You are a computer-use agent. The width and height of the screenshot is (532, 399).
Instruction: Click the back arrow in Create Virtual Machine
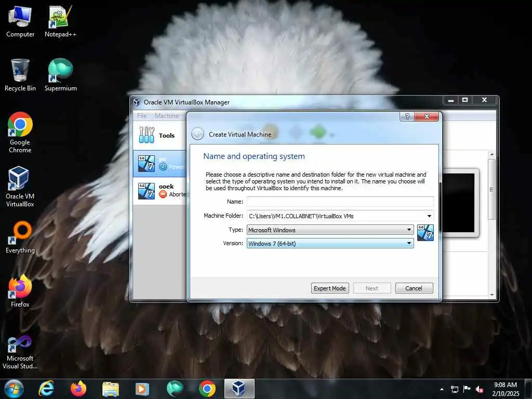[x=197, y=134]
